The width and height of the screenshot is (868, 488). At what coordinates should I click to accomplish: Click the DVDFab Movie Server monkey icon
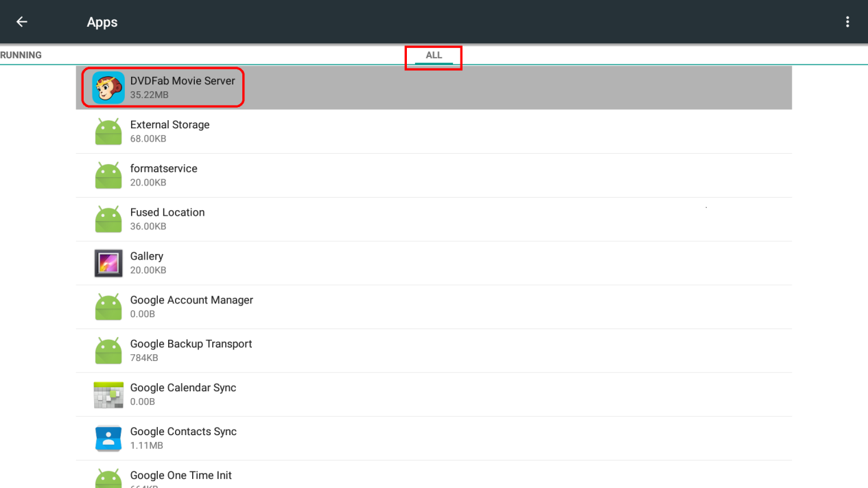[108, 88]
